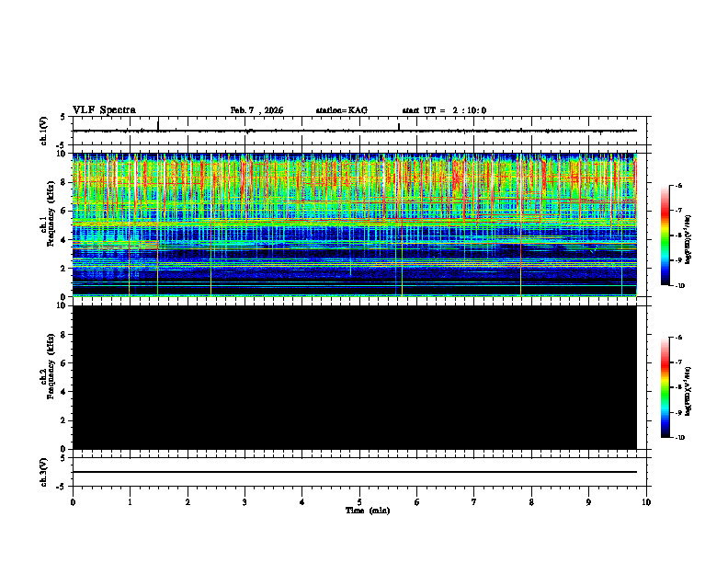
Task: Select the "start UT = 2:10:0" label
Action: [444, 110]
